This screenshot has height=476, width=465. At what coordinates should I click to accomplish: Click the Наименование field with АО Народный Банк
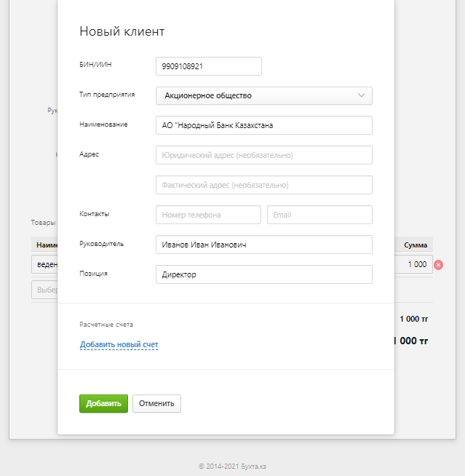point(263,125)
